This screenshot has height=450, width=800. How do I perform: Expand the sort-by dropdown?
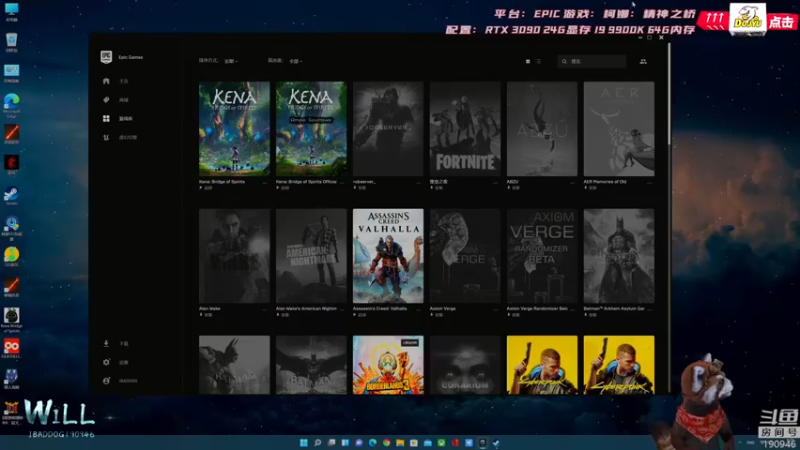[x=231, y=61]
